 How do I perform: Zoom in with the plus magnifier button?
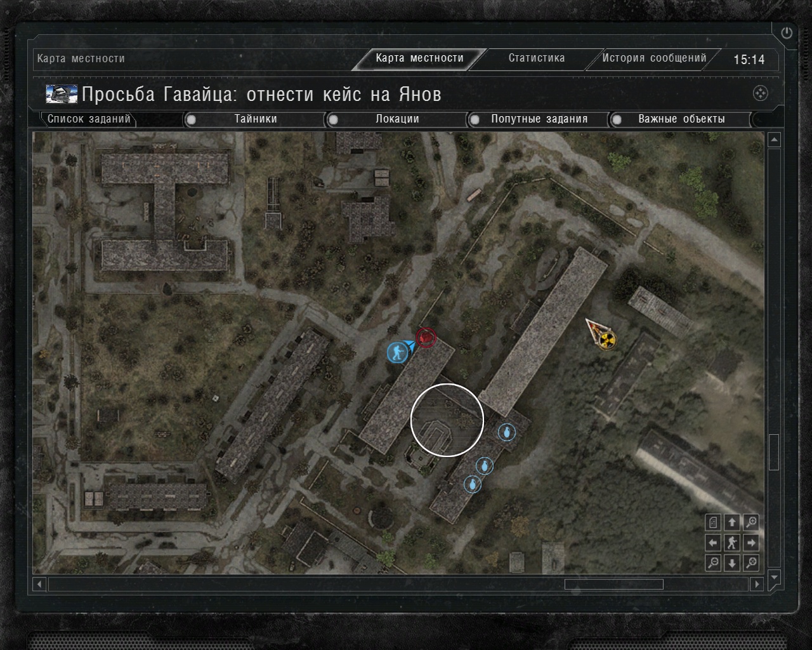click(751, 522)
